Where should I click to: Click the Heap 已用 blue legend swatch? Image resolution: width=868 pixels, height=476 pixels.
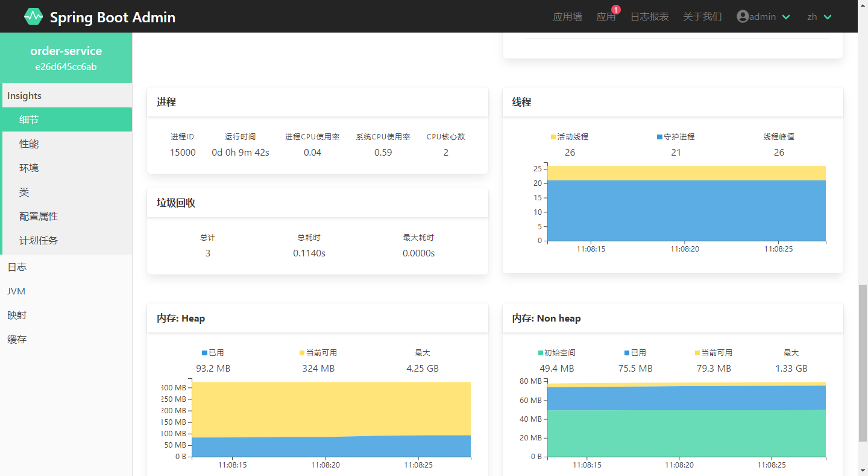pyautogui.click(x=205, y=353)
